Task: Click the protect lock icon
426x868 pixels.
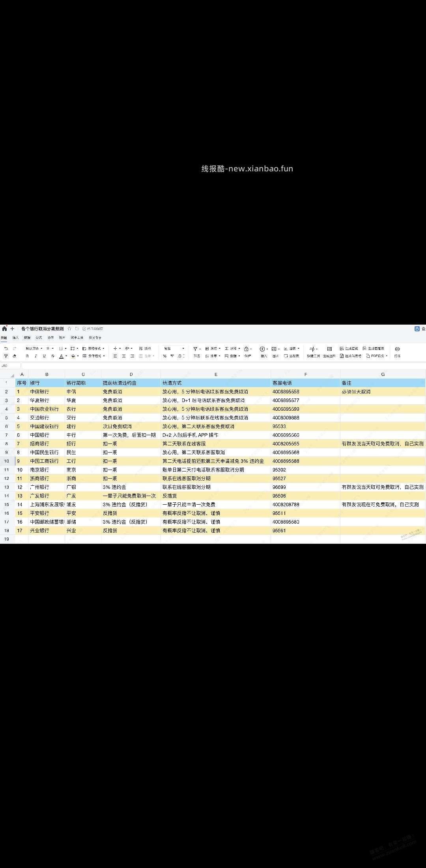Action: (246, 349)
